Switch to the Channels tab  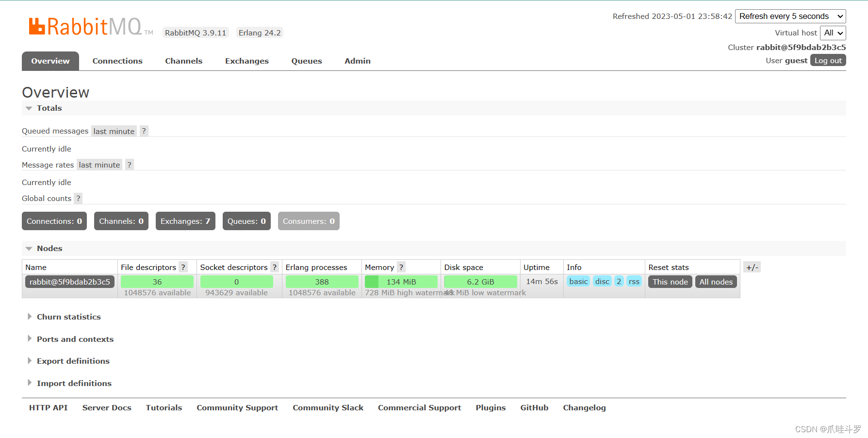click(183, 61)
